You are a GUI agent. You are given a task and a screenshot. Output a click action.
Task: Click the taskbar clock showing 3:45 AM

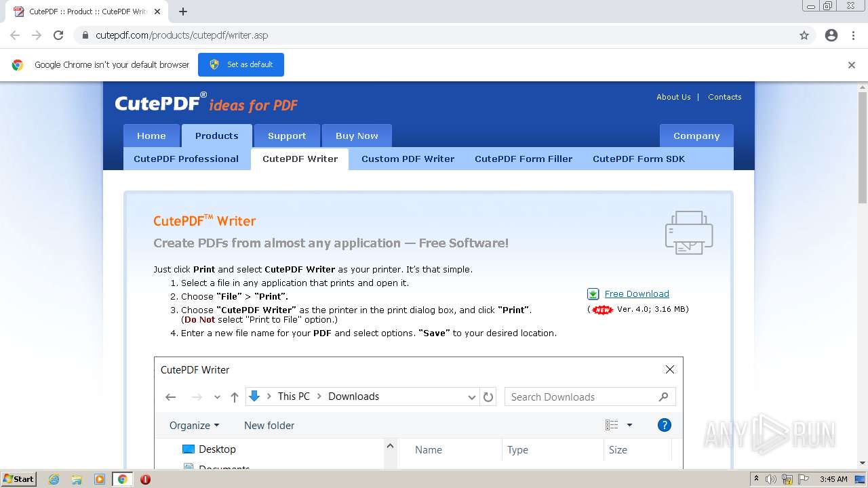pyautogui.click(x=833, y=479)
